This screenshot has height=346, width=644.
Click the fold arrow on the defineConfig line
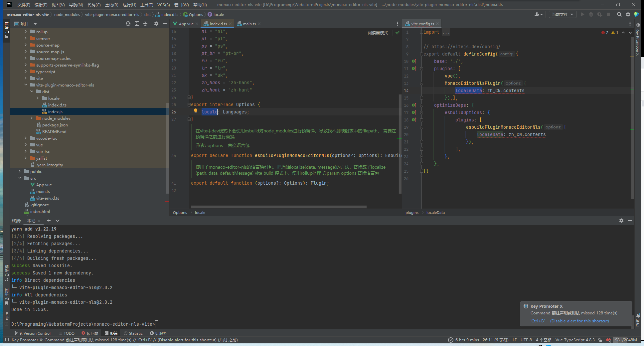(421, 54)
